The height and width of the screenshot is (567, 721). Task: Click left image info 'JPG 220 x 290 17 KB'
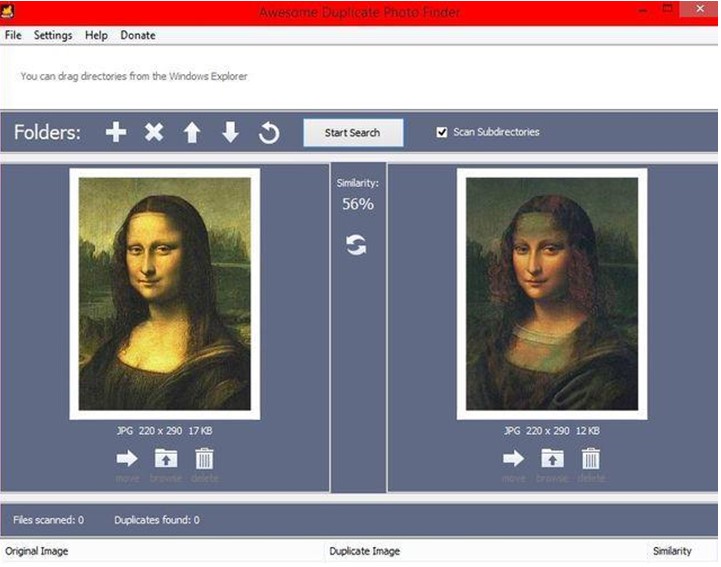click(165, 431)
